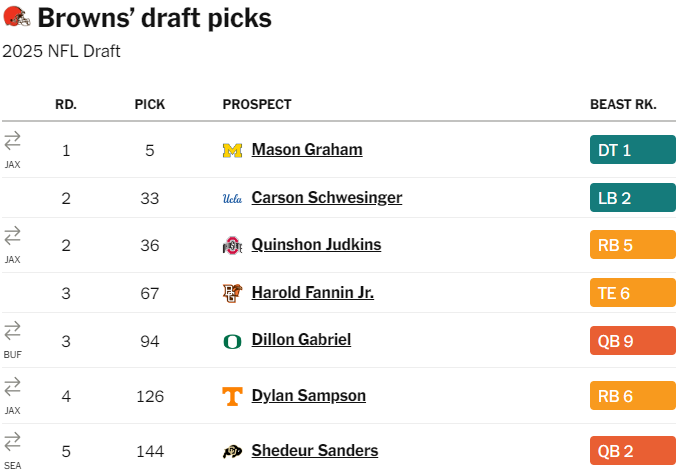Open Mason Graham's prospect link

(307, 150)
